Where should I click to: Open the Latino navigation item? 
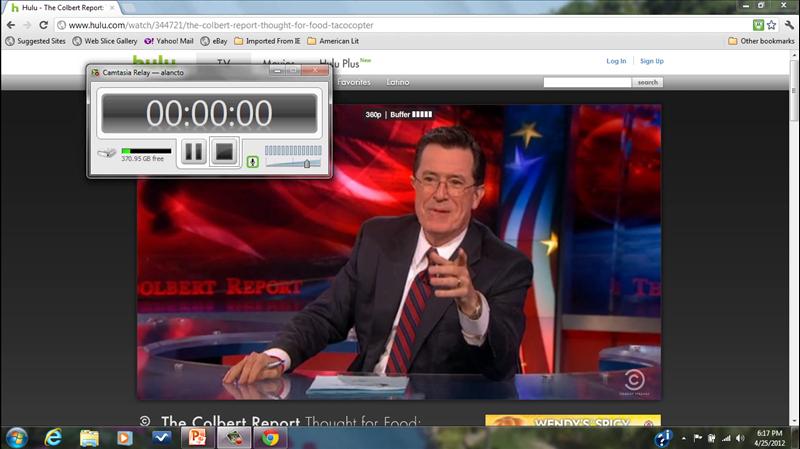[x=397, y=82]
